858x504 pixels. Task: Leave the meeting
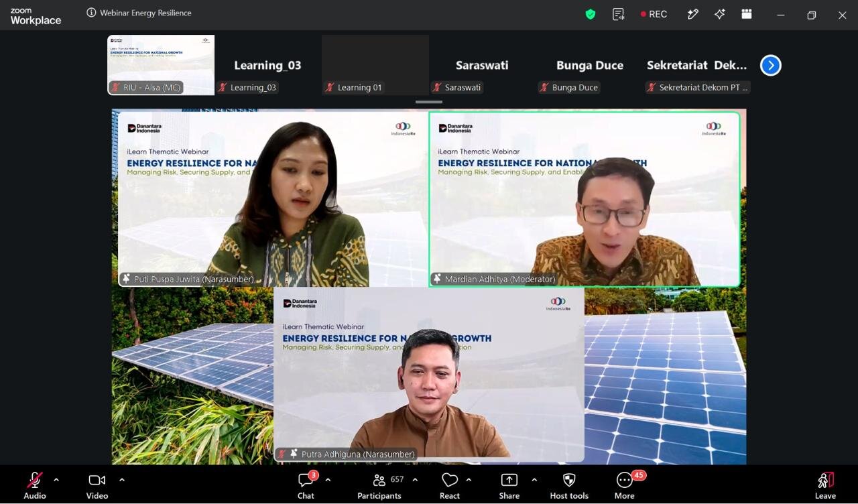[x=825, y=485]
